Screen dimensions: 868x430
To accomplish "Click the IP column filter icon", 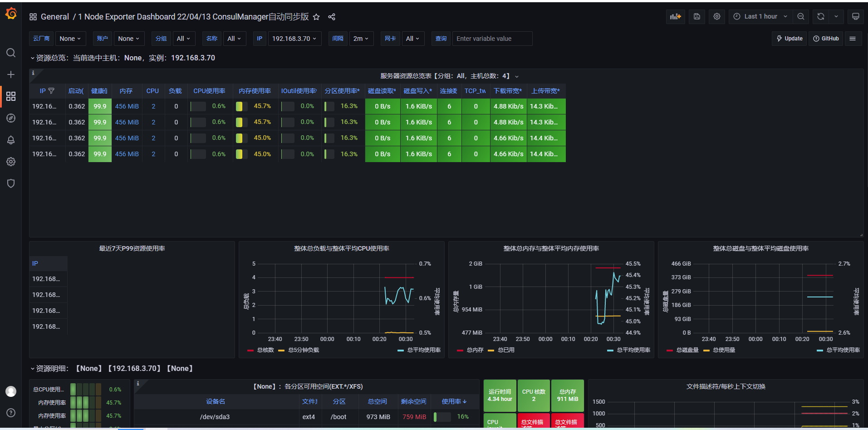I will [51, 91].
